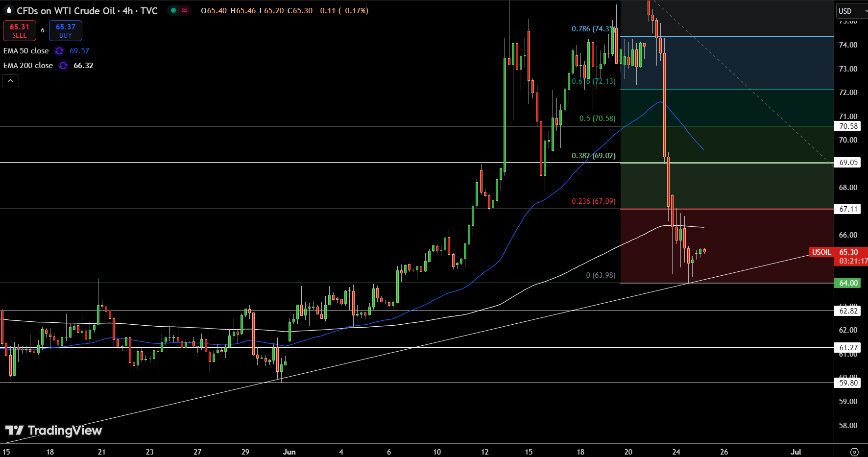Screen dimensions: 868x457
Task: Click the 65.37 BUY button
Action: (x=66, y=30)
